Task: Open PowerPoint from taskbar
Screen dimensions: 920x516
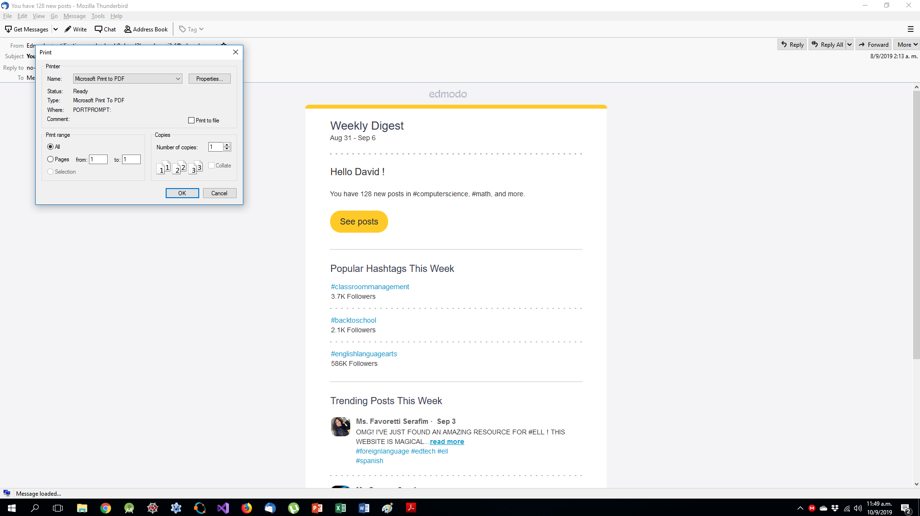Action: 317,508
